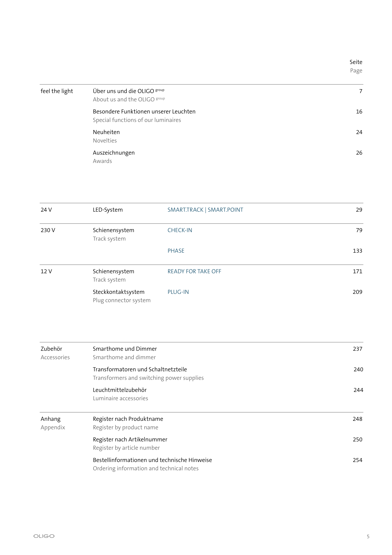Select Über uns und die OLIGO group
The image size is (392, 555).
(x=128, y=91)
